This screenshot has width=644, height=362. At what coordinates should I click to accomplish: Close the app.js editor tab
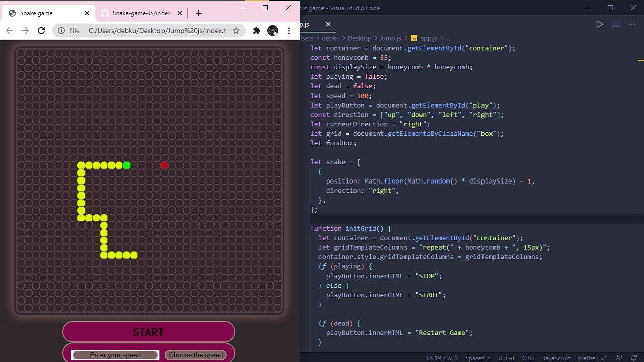pos(328,24)
